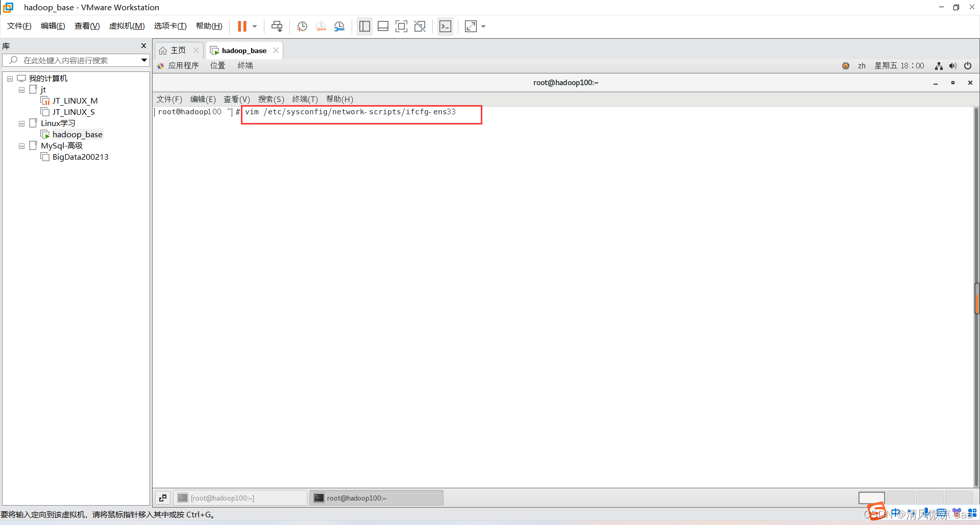This screenshot has height=525, width=980.
Task: Click the Unity mode icon
Action: 420,26
